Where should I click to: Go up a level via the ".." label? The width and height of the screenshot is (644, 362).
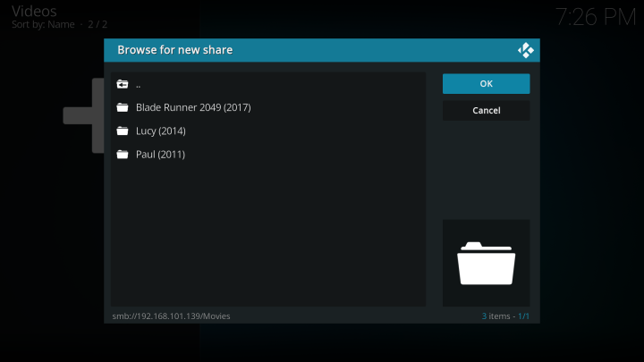[139, 85]
